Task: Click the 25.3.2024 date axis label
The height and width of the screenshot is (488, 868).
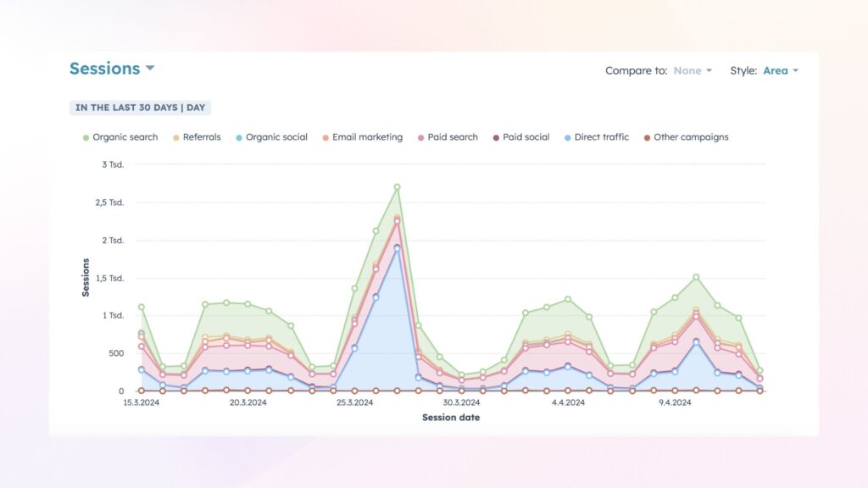Action: click(x=354, y=403)
